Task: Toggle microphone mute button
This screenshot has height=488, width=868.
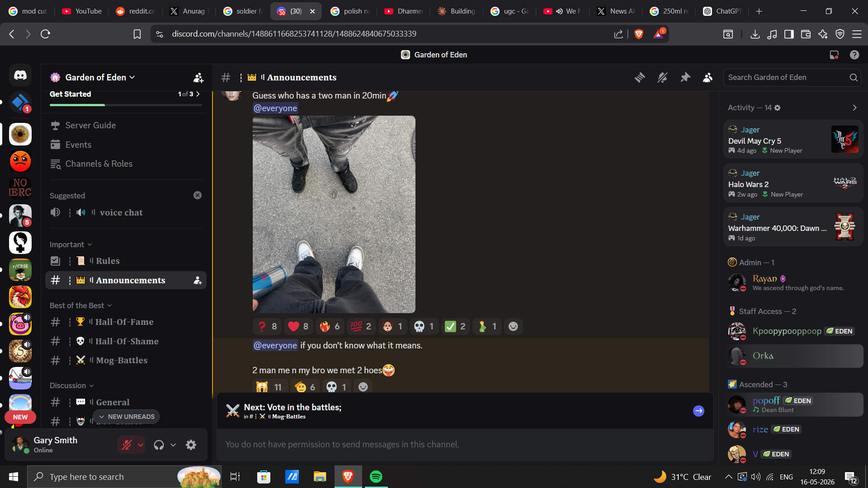Action: (x=127, y=445)
